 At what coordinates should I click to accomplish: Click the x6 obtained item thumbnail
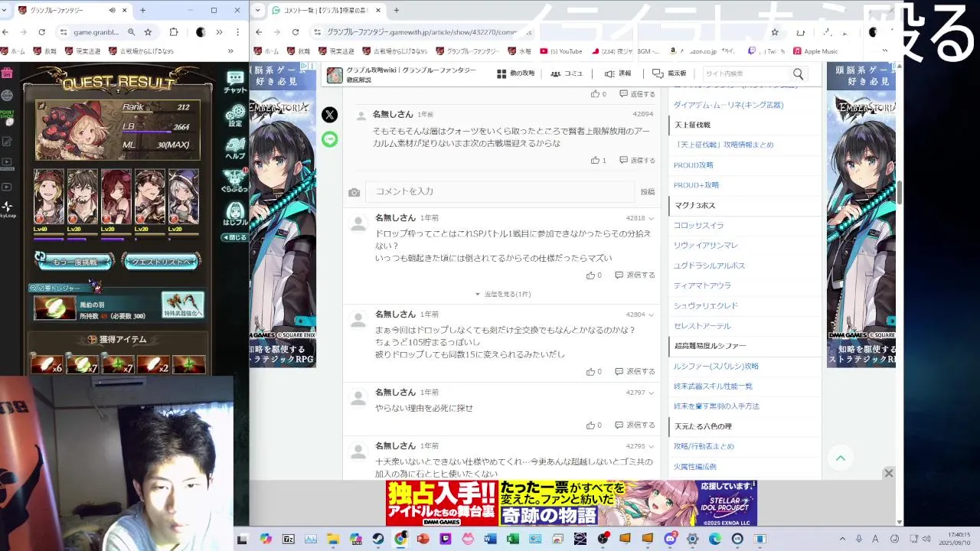click(x=47, y=364)
